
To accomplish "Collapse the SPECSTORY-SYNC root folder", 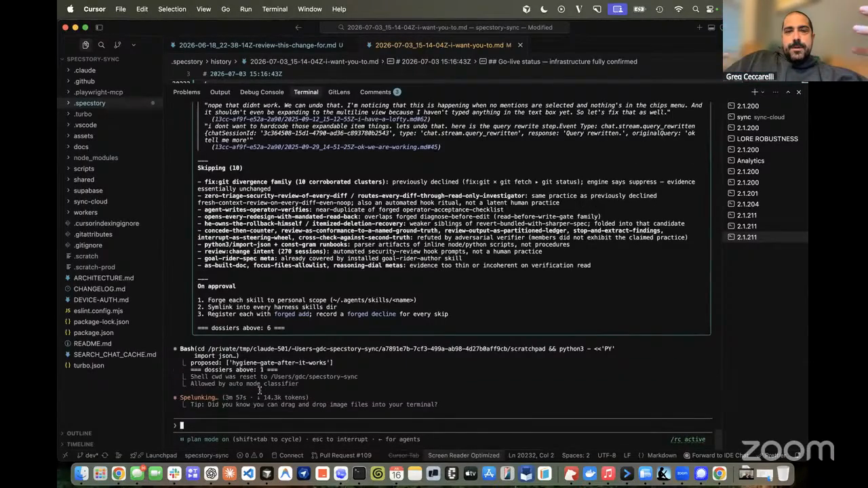I will pyautogui.click(x=92, y=59).
